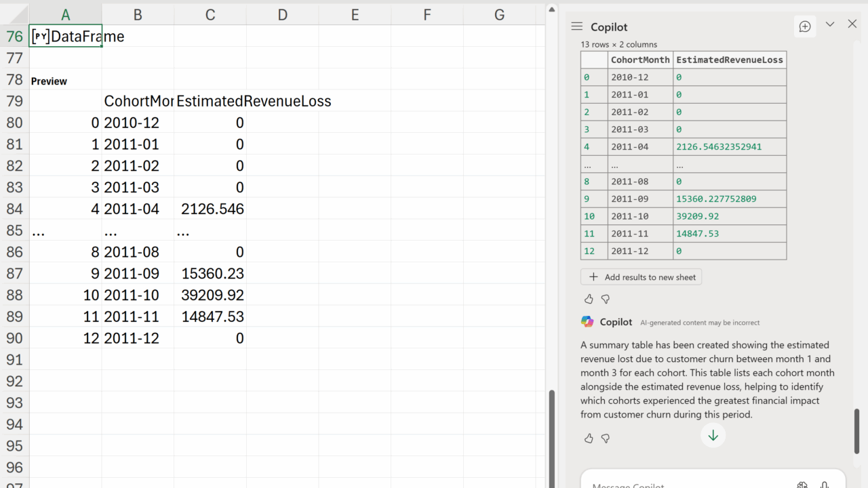Select row 84 header
The image size is (868, 488).
14,209
